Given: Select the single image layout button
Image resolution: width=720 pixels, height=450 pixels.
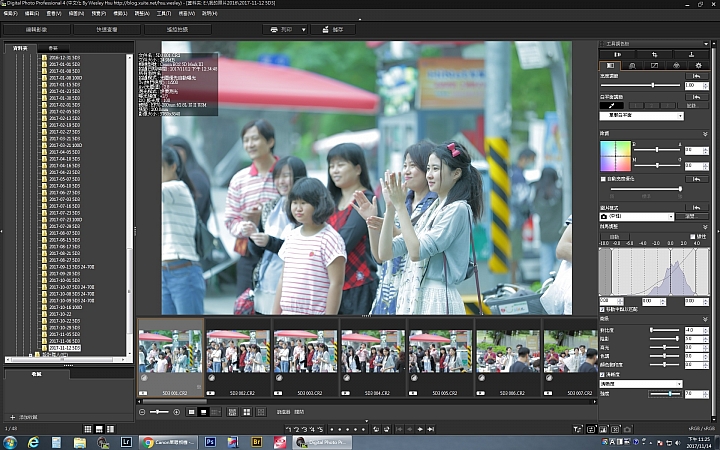Looking at the screenshot, I should (191, 412).
